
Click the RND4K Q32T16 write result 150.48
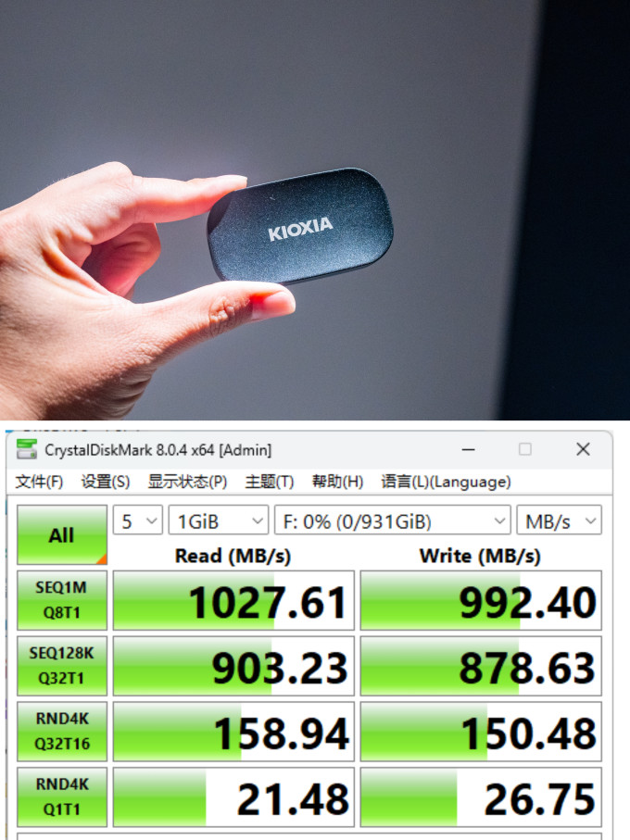[x=481, y=732]
